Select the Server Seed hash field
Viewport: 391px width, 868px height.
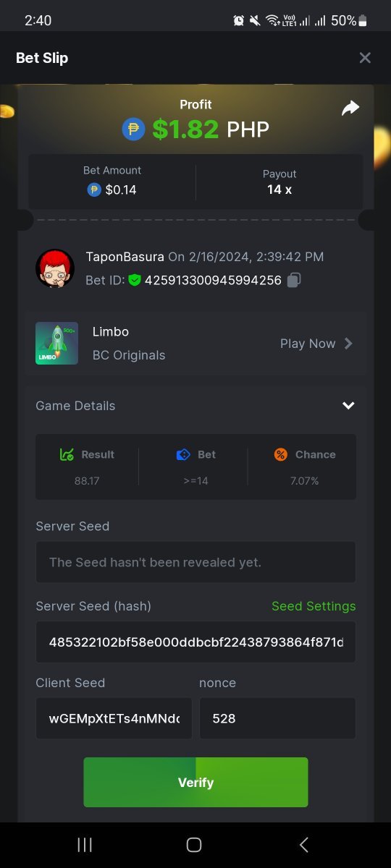tap(195, 642)
